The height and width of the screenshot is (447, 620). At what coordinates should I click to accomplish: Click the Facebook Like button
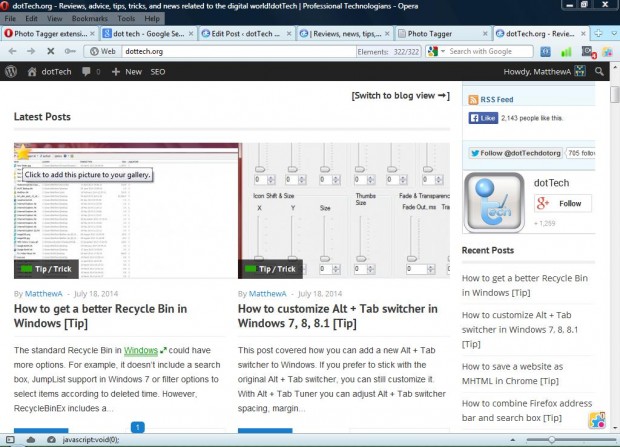[x=483, y=118]
